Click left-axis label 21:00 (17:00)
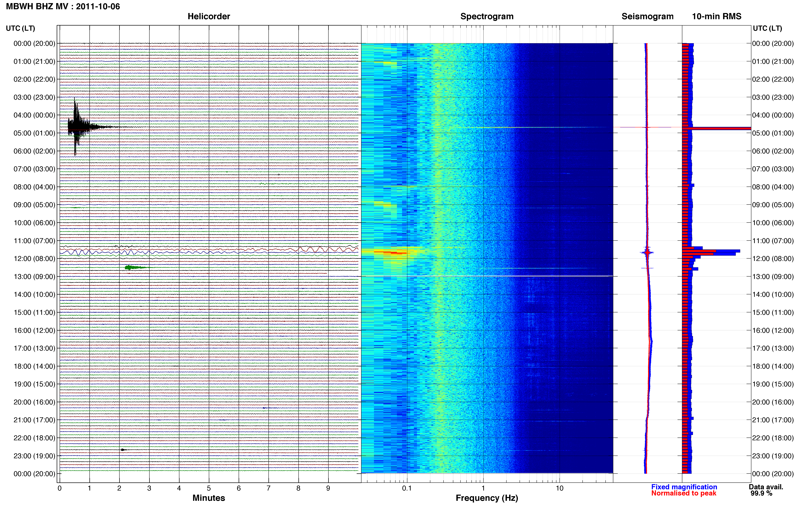 pyautogui.click(x=34, y=420)
